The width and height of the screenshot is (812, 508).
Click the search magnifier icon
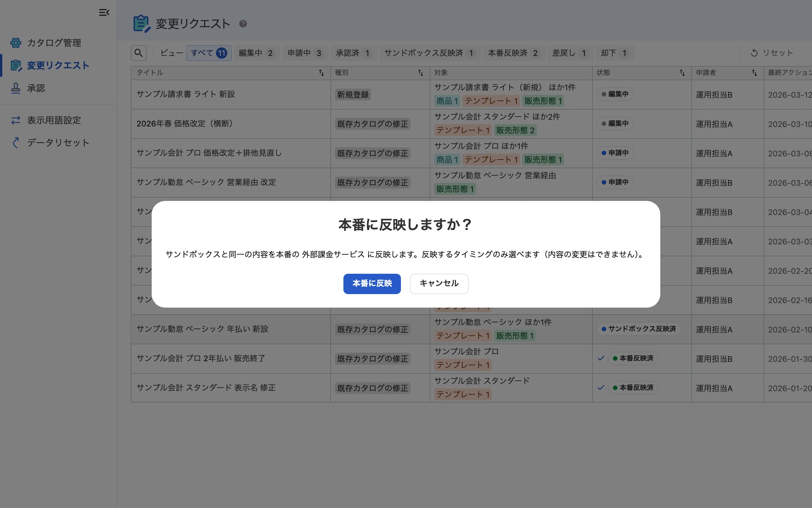(x=139, y=53)
